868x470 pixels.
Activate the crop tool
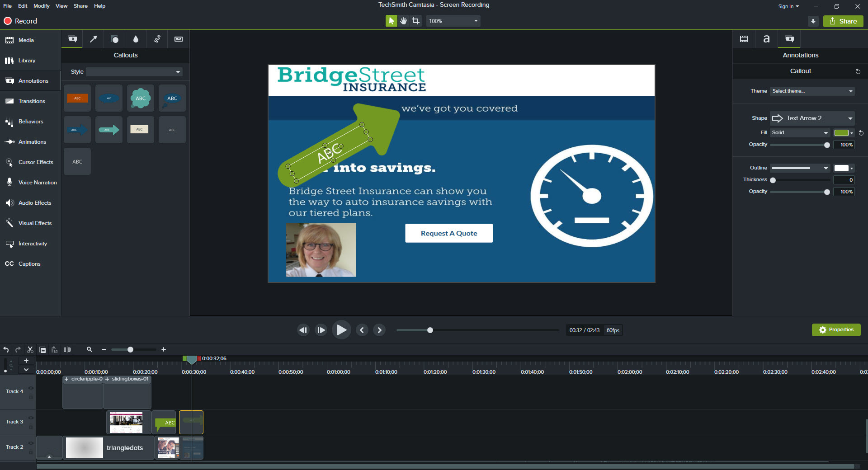pyautogui.click(x=416, y=21)
